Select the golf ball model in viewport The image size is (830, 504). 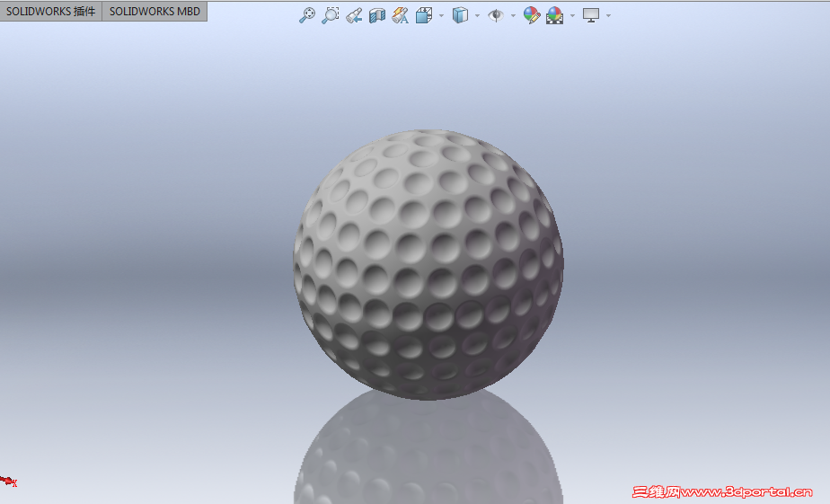click(x=428, y=264)
